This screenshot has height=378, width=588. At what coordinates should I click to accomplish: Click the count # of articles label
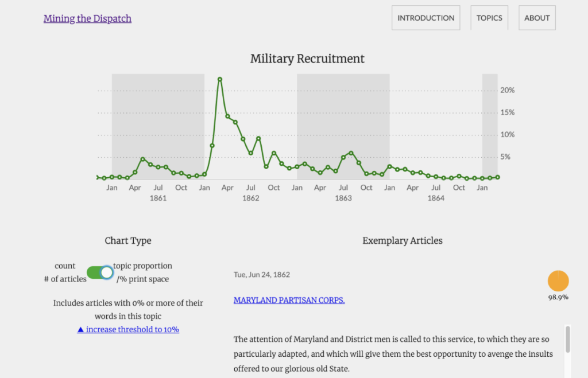pos(65,272)
